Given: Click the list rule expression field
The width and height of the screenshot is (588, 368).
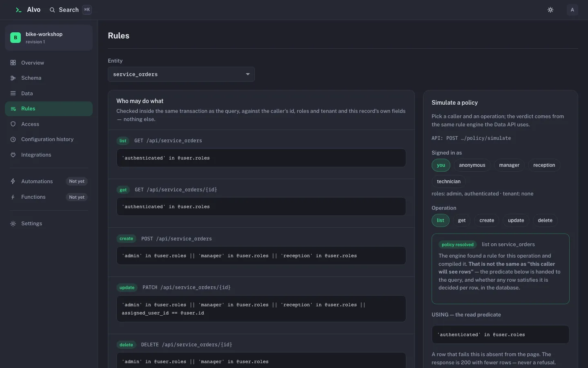Looking at the screenshot, I should [261, 158].
